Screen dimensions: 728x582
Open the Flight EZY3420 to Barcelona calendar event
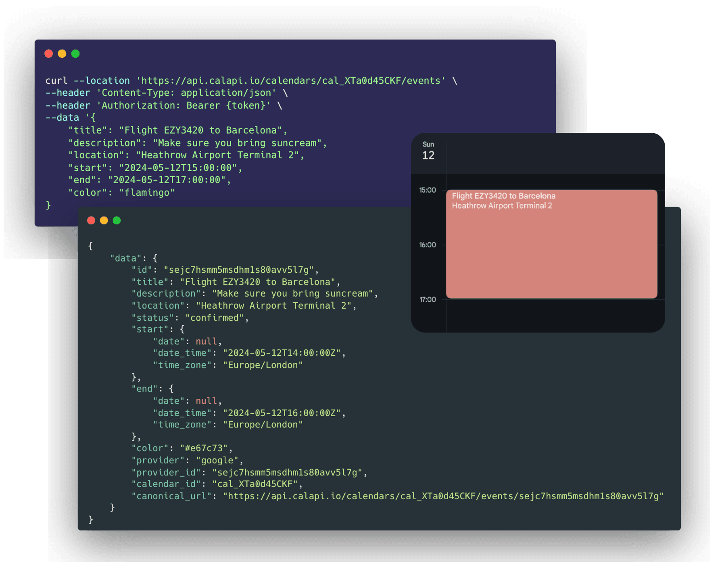(552, 244)
